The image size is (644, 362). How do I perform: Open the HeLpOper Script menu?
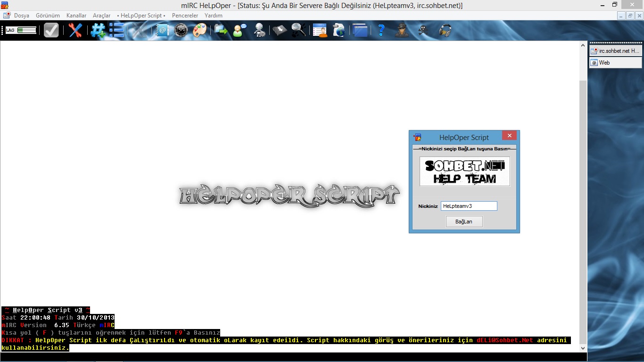(x=141, y=16)
